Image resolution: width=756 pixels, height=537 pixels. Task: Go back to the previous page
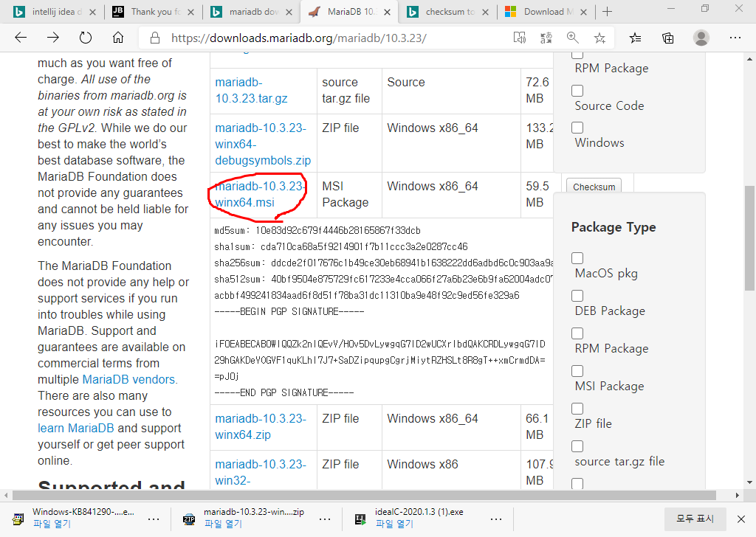point(21,38)
